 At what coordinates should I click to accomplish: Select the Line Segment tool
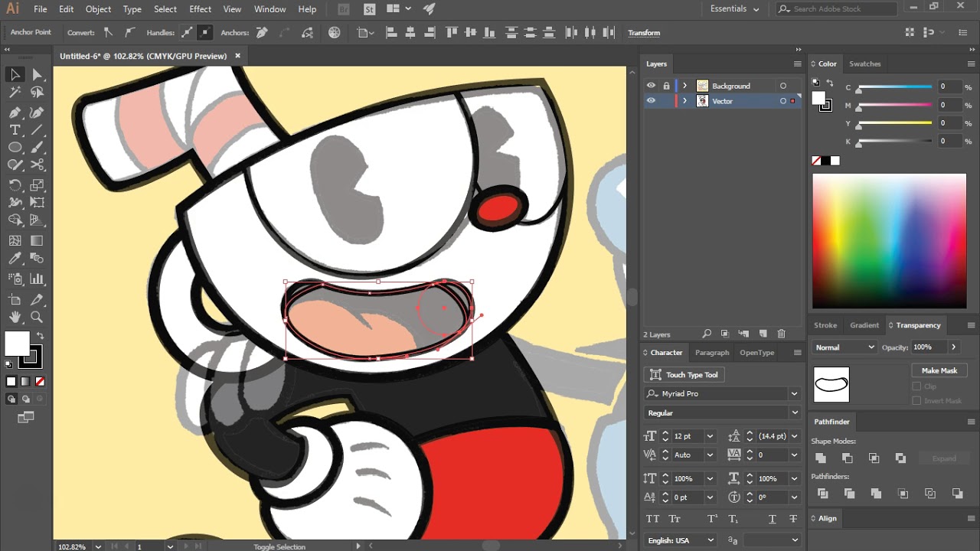[x=37, y=130]
